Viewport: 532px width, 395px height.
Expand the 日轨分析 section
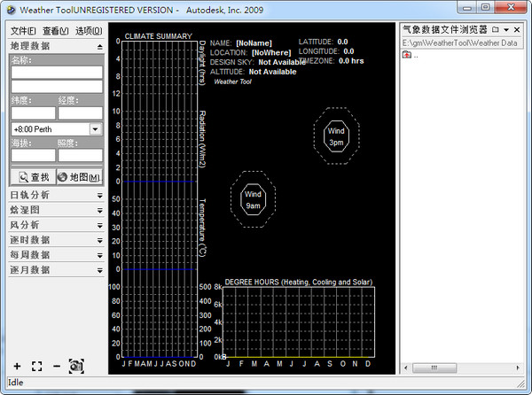(99, 195)
